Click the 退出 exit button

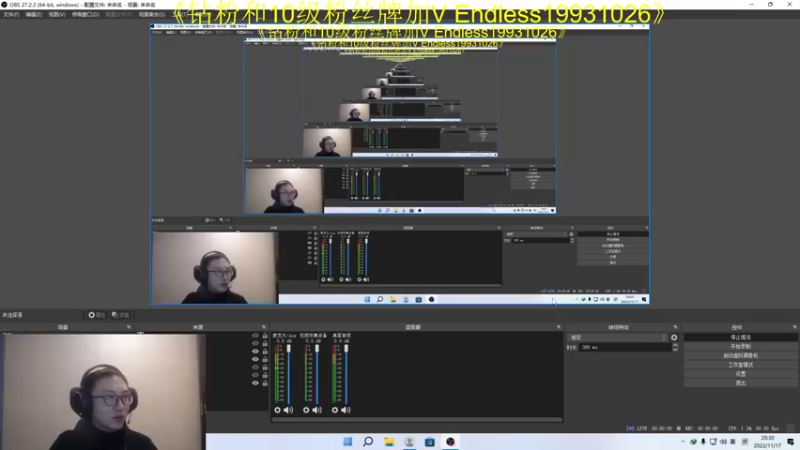(x=740, y=383)
